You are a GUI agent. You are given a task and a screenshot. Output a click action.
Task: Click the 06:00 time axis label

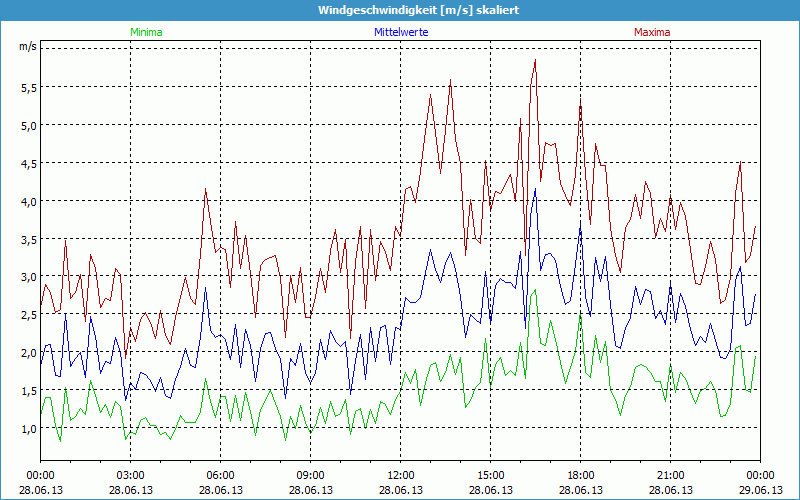pos(220,476)
